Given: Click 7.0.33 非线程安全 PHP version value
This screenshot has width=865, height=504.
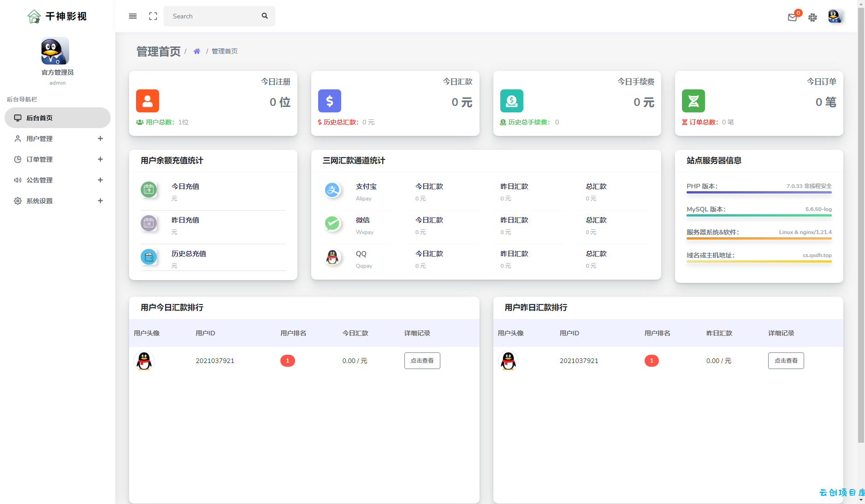Looking at the screenshot, I should pyautogui.click(x=809, y=186).
